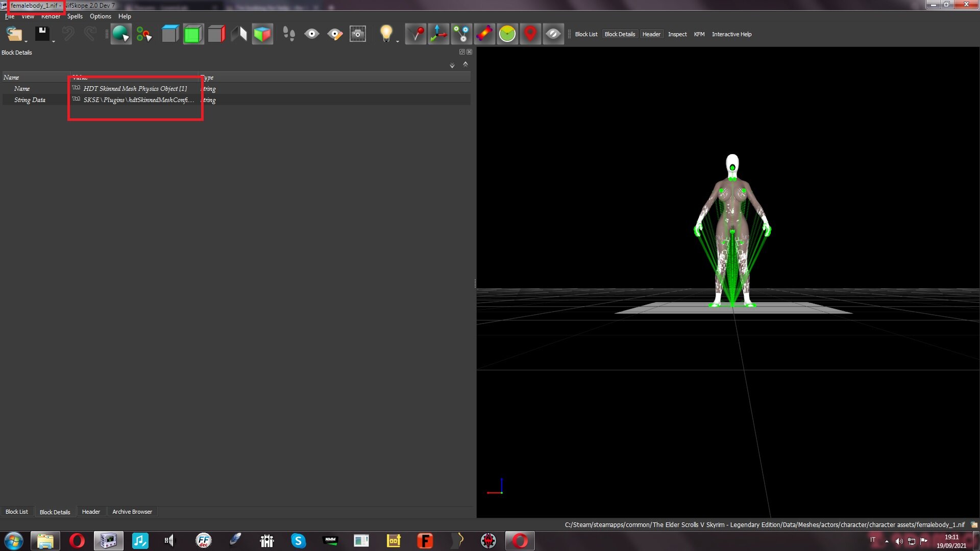Click the Undo arrow icon
980x551 pixels.
click(x=68, y=34)
